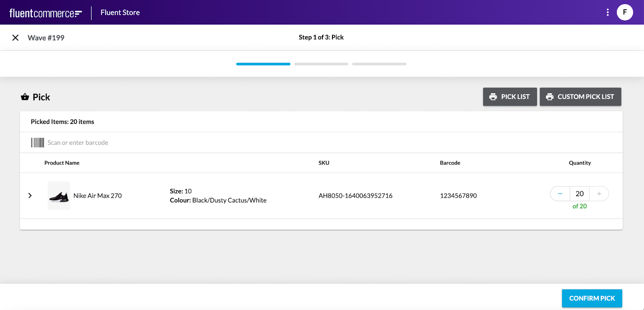The height and width of the screenshot is (310, 644).
Task: Click the Product Name column header
Action: pos(62,163)
